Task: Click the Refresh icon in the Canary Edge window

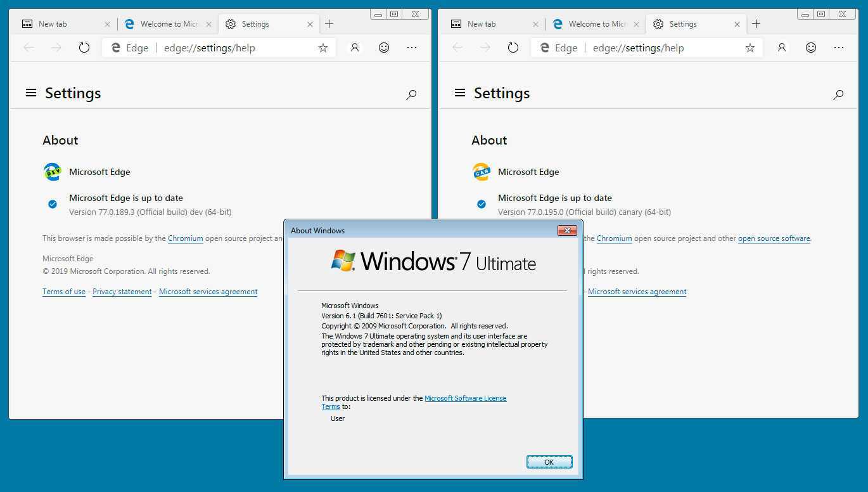Action: tap(513, 48)
